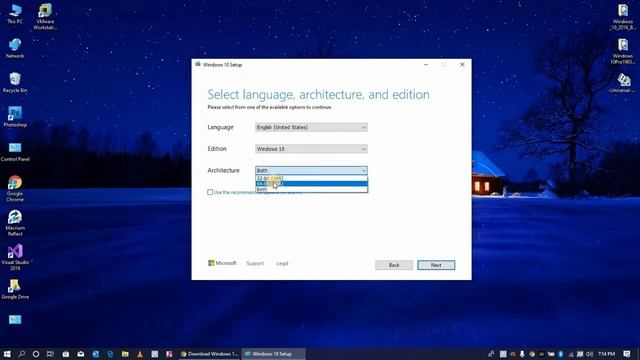The image size is (640, 360).
Task: Select the Photoshop desktop shortcut
Action: (x=15, y=117)
